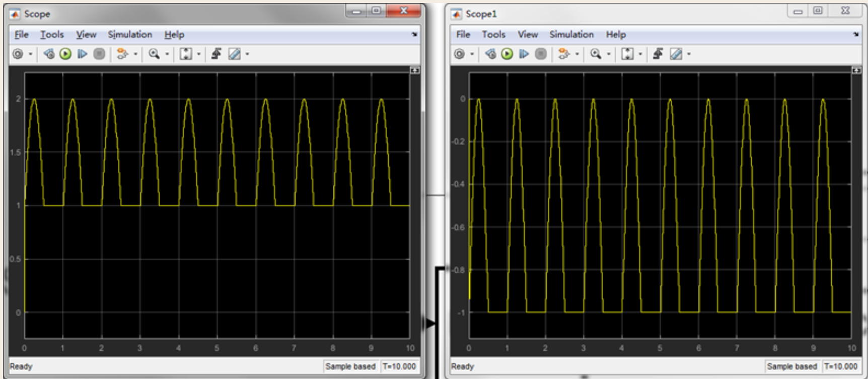Open zoom options dropdown in Scope window
The width and height of the screenshot is (868, 379).
pyautogui.click(x=167, y=54)
